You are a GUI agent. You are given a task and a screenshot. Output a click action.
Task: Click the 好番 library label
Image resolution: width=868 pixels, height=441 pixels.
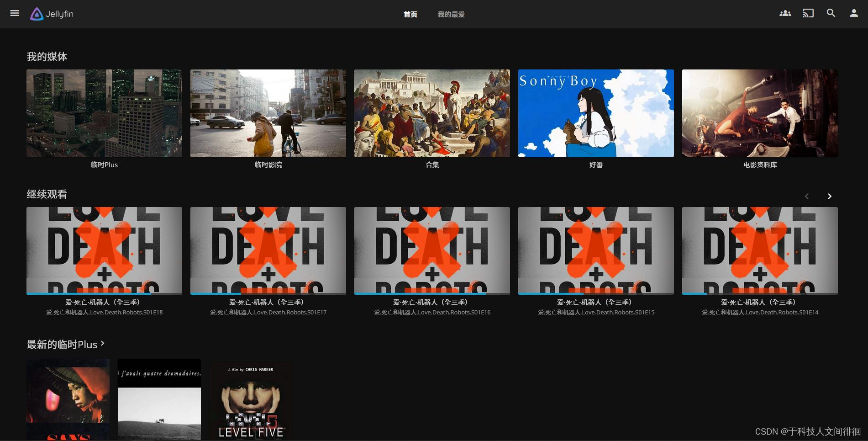(x=596, y=165)
